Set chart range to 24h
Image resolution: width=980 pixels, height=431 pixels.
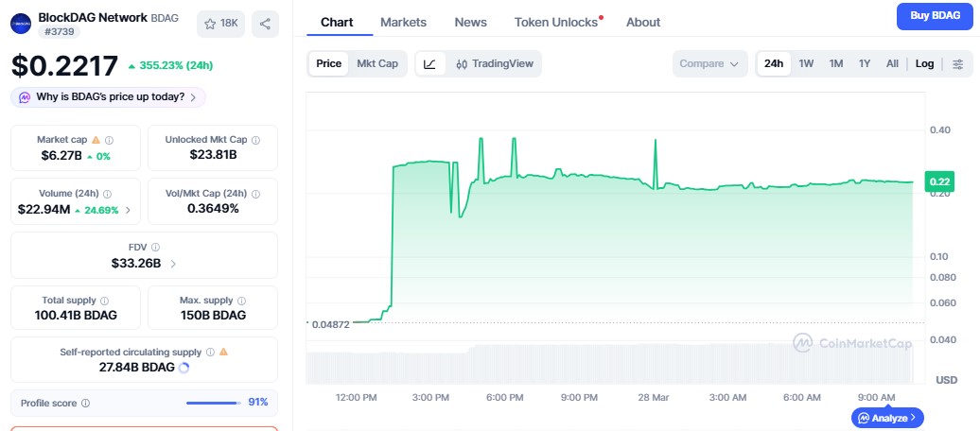tap(774, 63)
